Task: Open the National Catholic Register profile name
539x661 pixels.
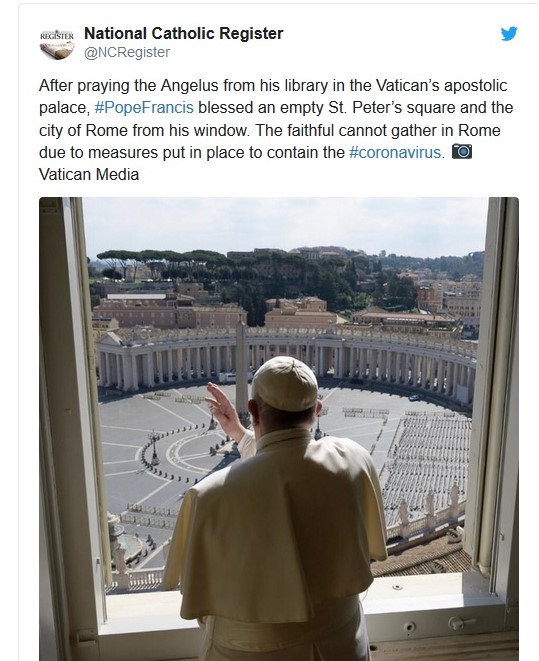Action: [183, 33]
